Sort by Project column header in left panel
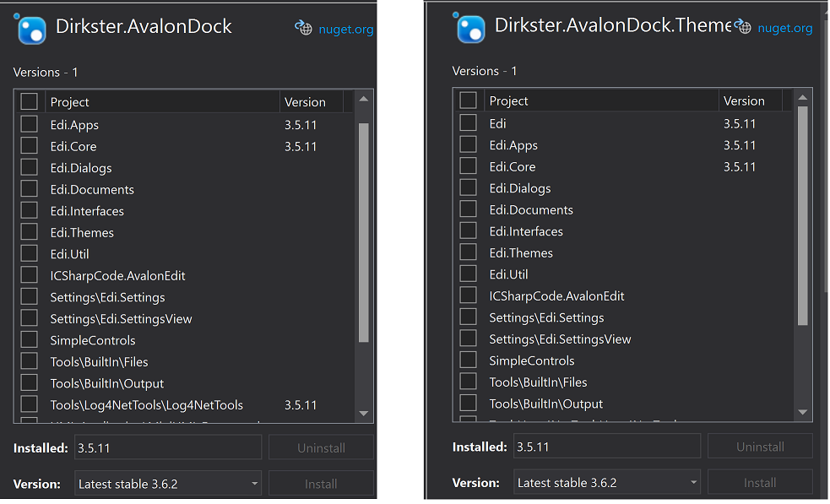The height and width of the screenshot is (504, 830). (x=162, y=101)
